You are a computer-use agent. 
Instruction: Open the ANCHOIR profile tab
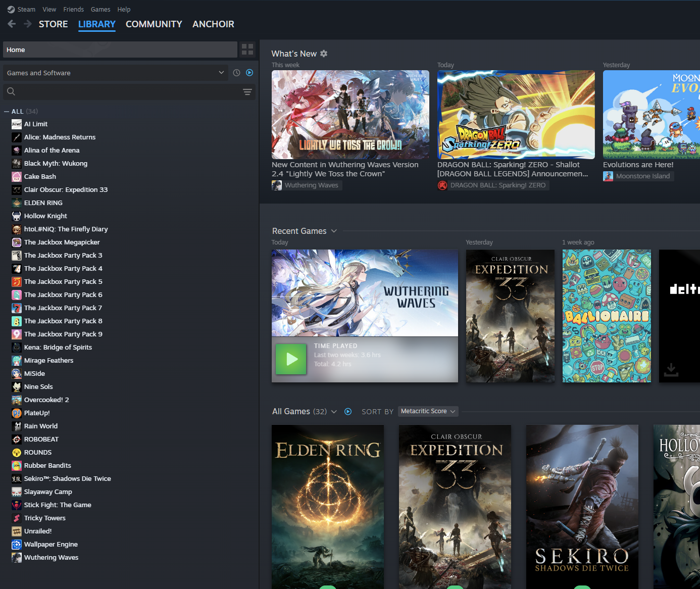[x=213, y=24]
